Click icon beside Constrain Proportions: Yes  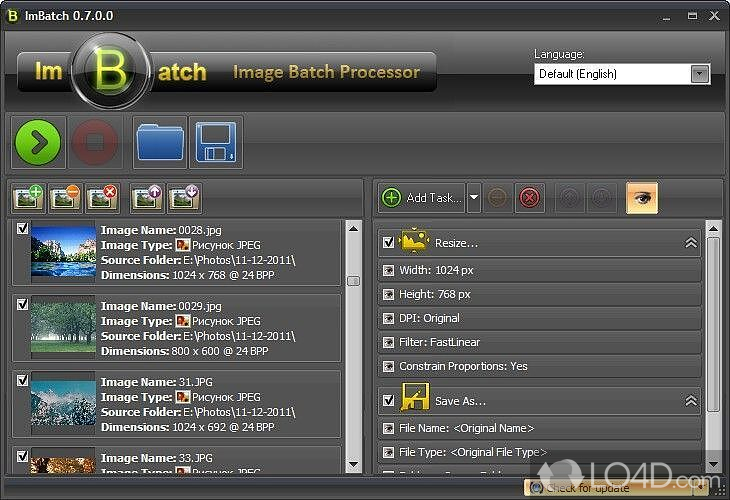[388, 366]
